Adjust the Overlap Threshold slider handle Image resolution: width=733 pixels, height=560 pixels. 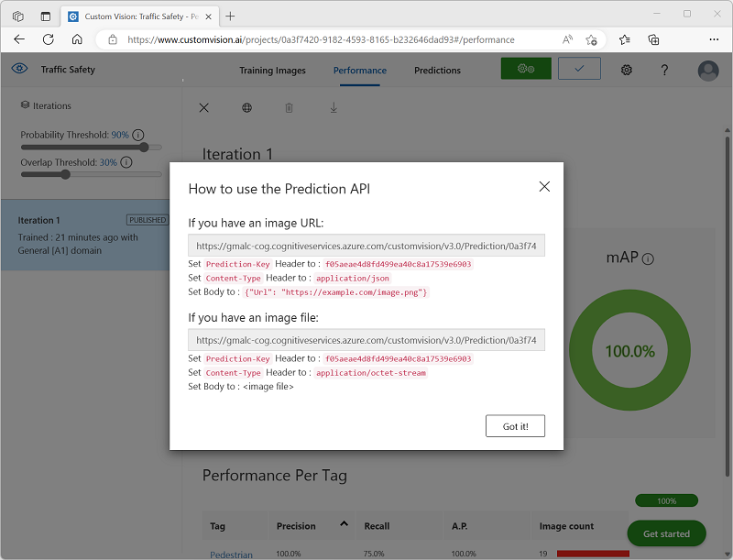65,174
